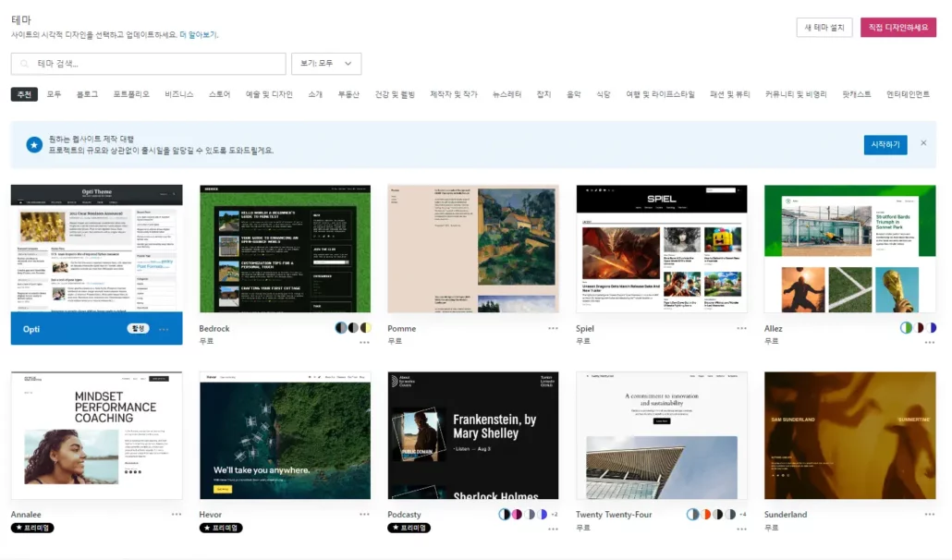Show the '+2' extra styles for Podcasty

(x=554, y=515)
